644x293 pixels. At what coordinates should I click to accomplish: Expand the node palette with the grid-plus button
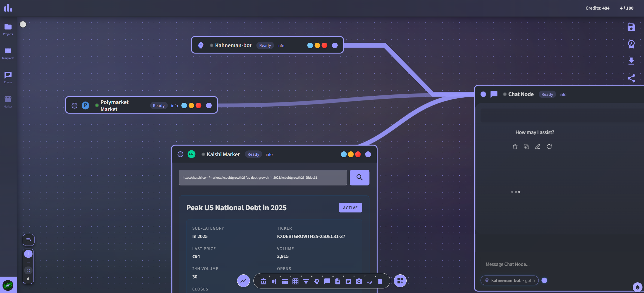coord(400,281)
